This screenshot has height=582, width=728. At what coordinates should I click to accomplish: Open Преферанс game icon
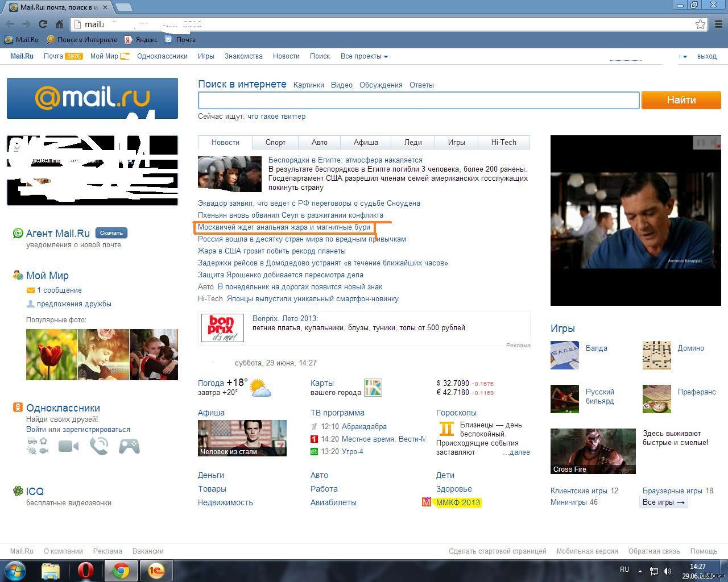point(657,399)
